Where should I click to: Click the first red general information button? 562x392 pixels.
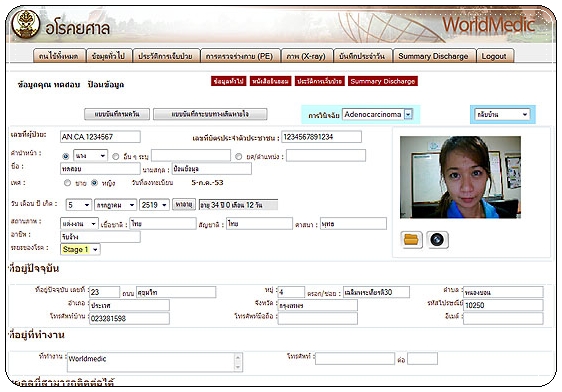pyautogui.click(x=229, y=81)
